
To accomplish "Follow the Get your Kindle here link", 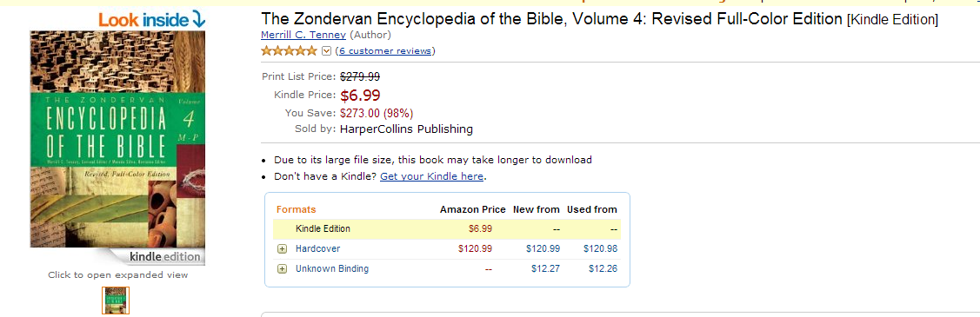I will 432,176.
